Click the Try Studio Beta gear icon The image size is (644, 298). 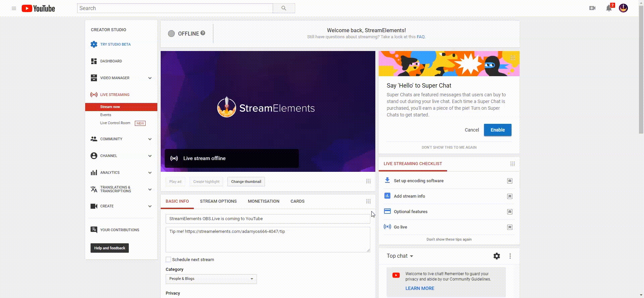(x=94, y=44)
